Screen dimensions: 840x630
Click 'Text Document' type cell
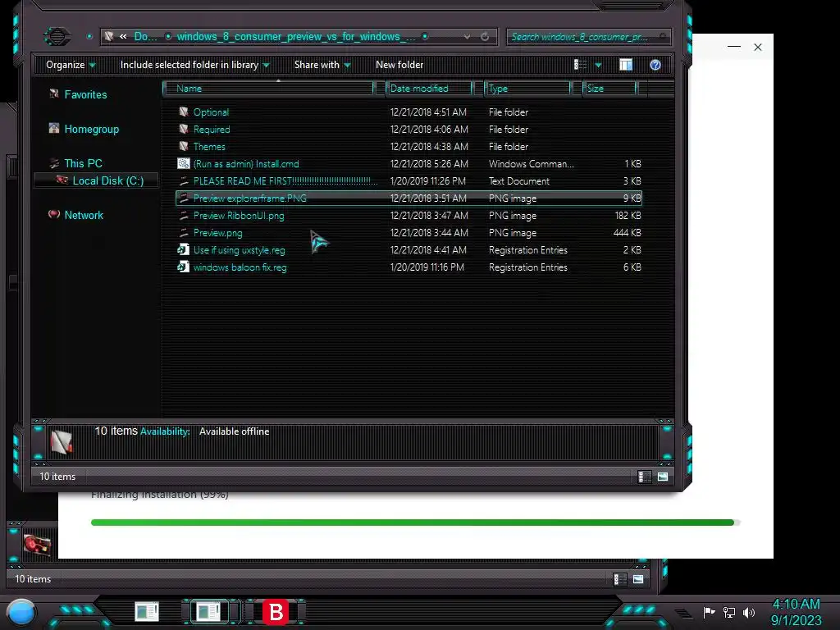pos(518,181)
